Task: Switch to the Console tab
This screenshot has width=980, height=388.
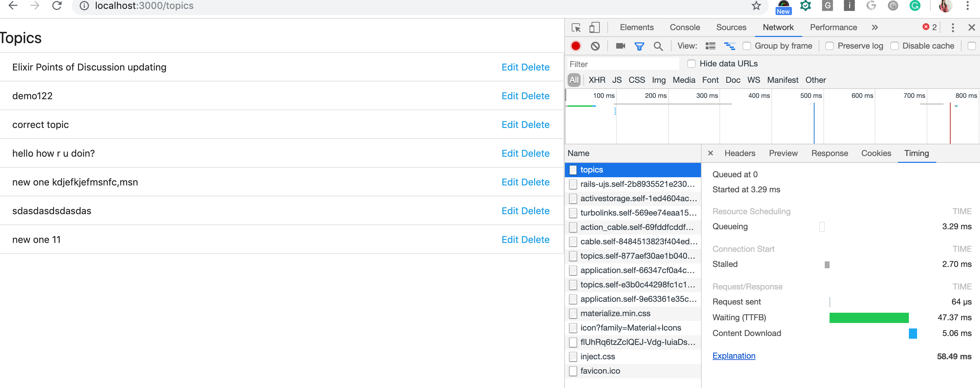Action: click(x=685, y=27)
